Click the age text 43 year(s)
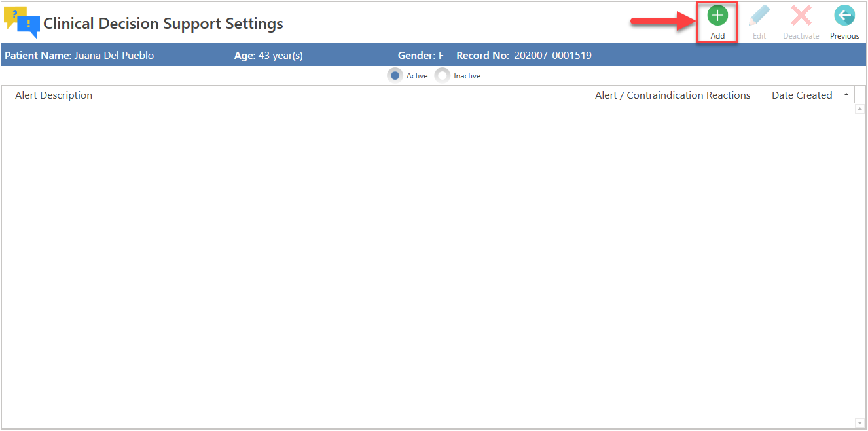The height and width of the screenshot is (431, 868). coord(280,56)
